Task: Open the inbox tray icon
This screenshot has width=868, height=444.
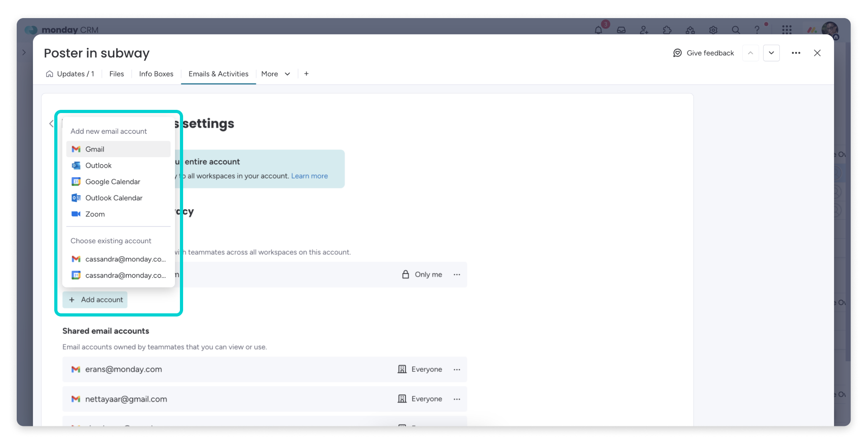Action: point(621,30)
